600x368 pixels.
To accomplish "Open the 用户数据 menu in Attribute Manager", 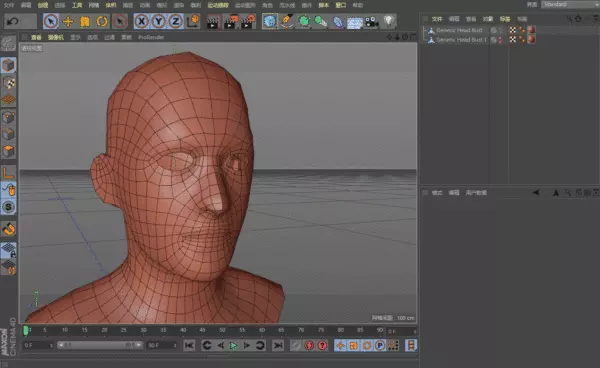I will (x=476, y=193).
